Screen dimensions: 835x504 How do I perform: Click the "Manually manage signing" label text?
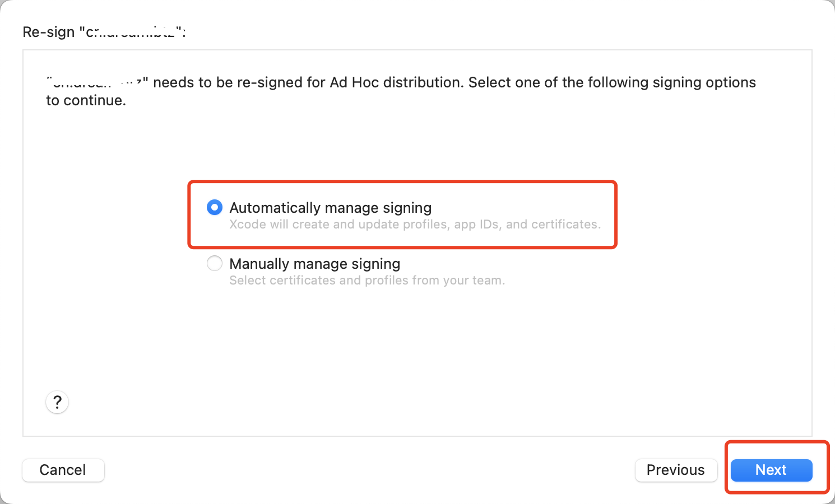(x=315, y=264)
